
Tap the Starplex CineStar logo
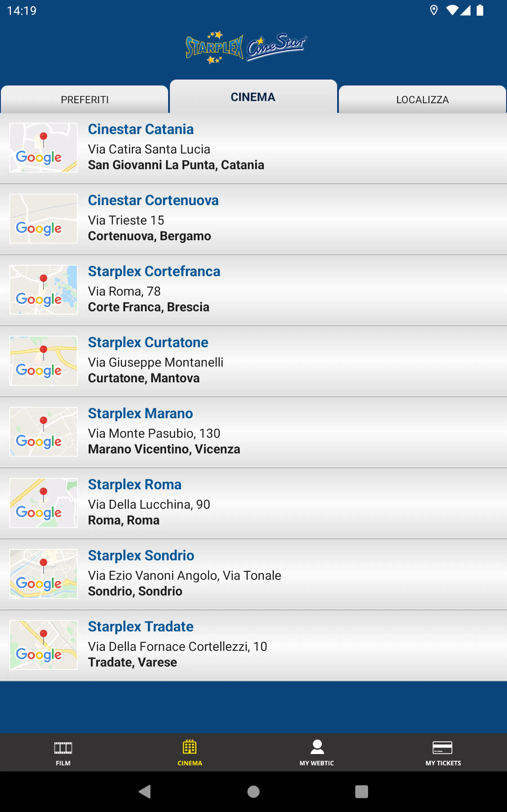tap(246, 48)
